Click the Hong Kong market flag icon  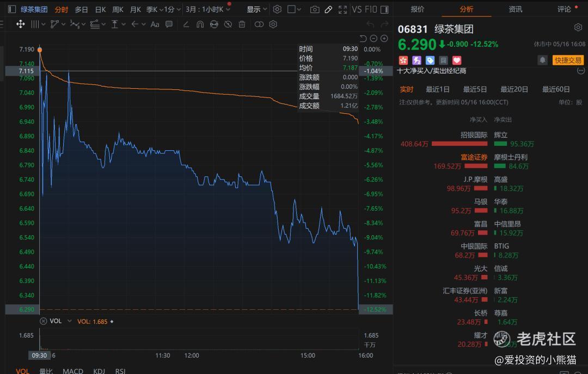click(x=403, y=60)
